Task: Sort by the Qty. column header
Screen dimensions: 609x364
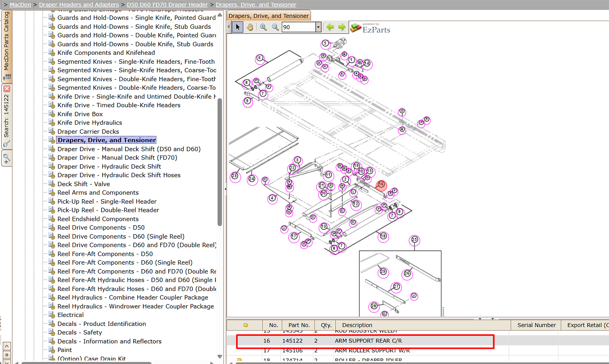Action: click(x=326, y=325)
